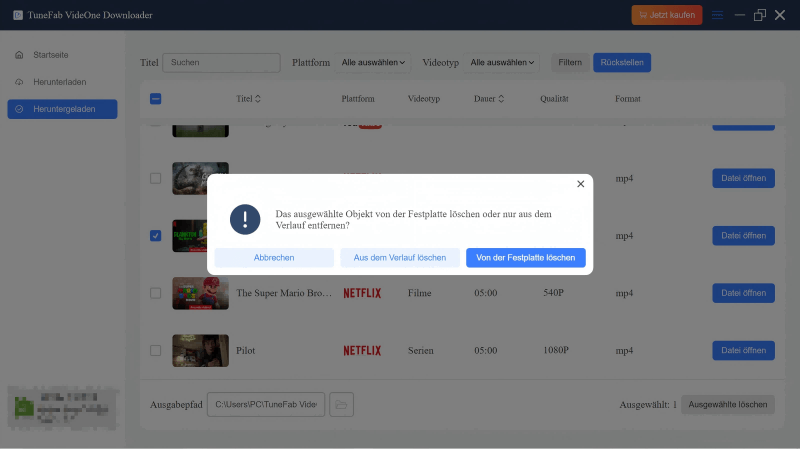Choose Aus dem Verlauf löschen

pos(400,258)
